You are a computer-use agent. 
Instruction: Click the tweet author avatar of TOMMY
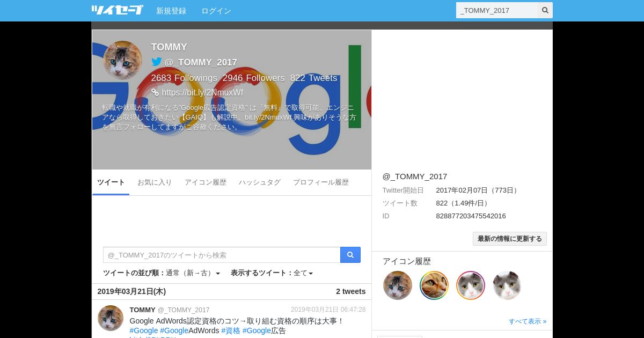pyautogui.click(x=111, y=318)
